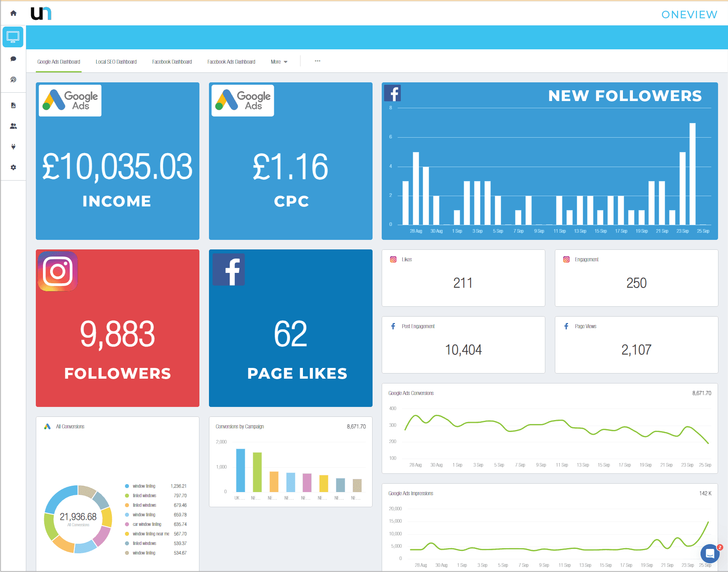Switch to Facebook Dashboard tab
Image resolution: width=728 pixels, height=572 pixels.
(172, 62)
